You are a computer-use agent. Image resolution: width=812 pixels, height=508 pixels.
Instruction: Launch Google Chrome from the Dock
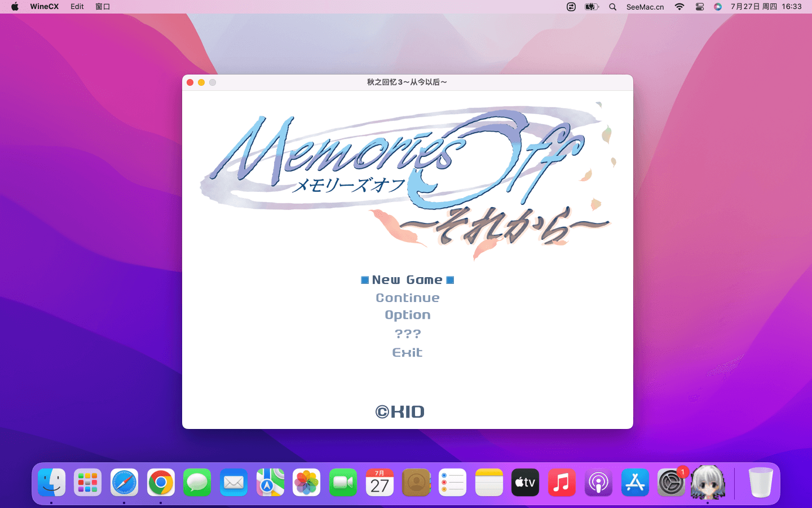pyautogui.click(x=161, y=483)
